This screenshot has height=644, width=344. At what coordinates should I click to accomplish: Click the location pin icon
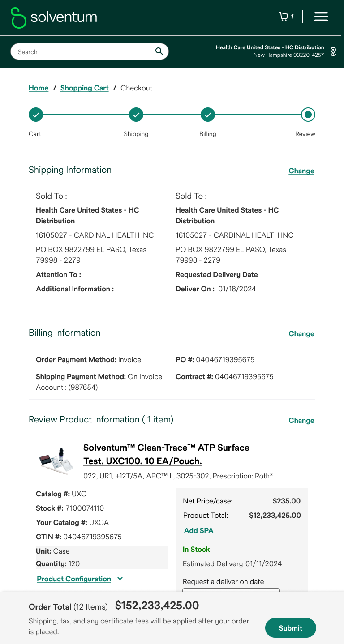click(333, 51)
